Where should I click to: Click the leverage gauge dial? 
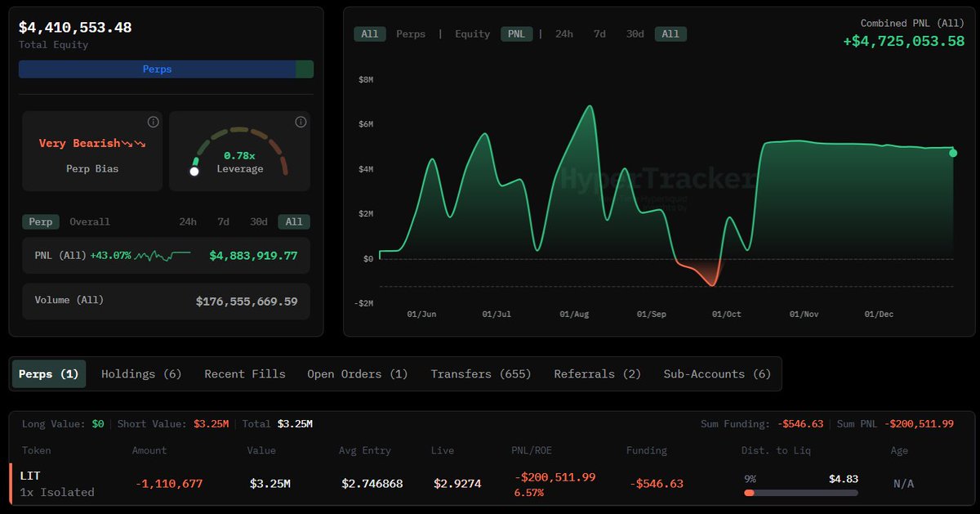(x=240, y=151)
